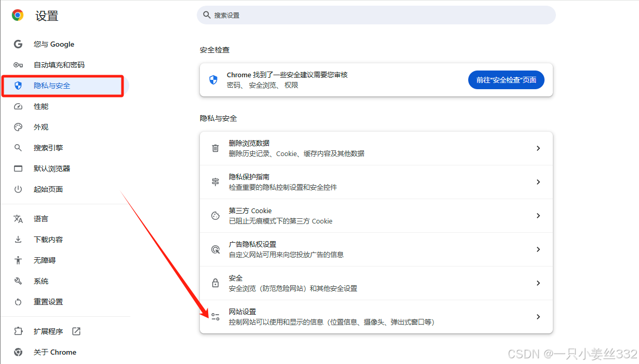Click the key icon for 自动填充和密码
This screenshot has height=364, width=639.
18,65
